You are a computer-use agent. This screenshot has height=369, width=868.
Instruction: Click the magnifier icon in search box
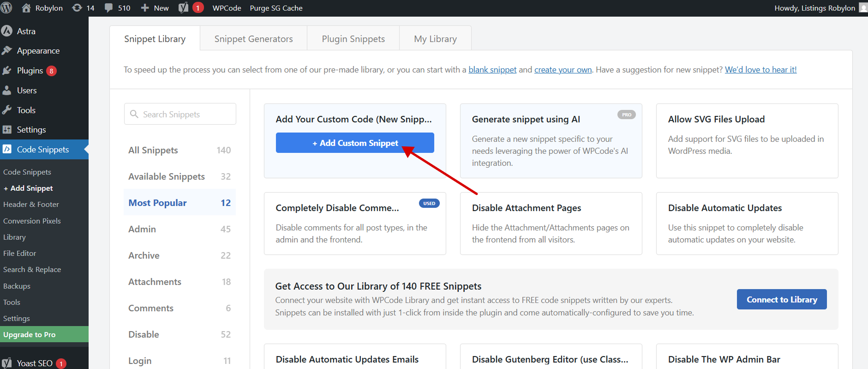coord(134,114)
